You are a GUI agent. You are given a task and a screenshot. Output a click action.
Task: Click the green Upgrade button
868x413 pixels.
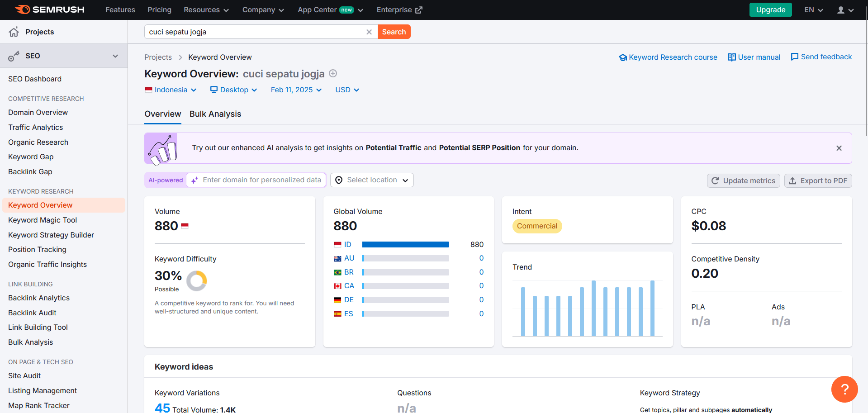coord(771,10)
